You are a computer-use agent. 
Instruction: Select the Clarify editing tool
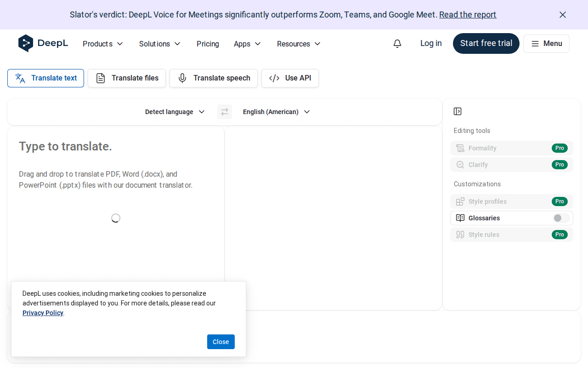coord(512,165)
